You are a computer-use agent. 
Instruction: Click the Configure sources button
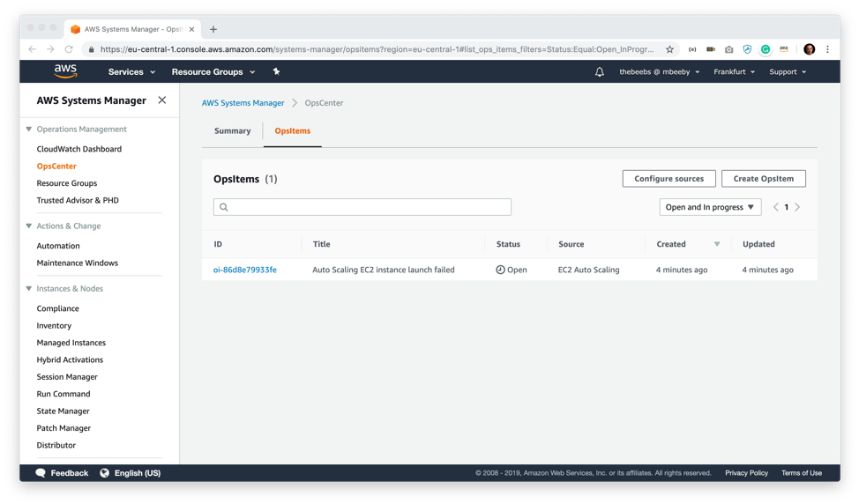tap(669, 178)
